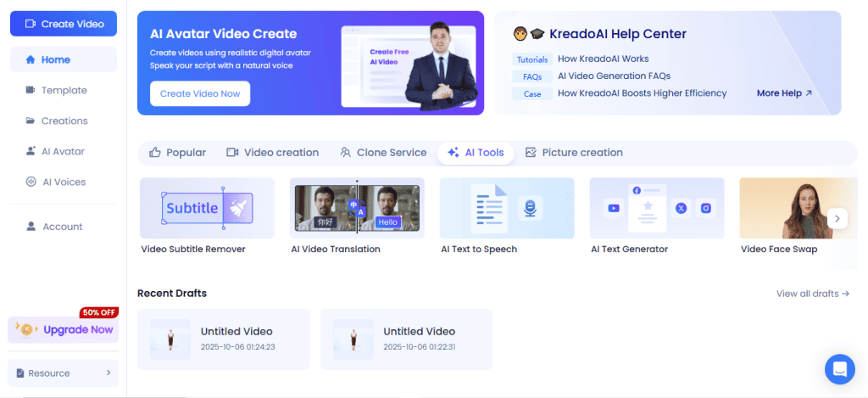The image size is (868, 398).
Task: Click the chat support bubble icon
Action: (839, 369)
